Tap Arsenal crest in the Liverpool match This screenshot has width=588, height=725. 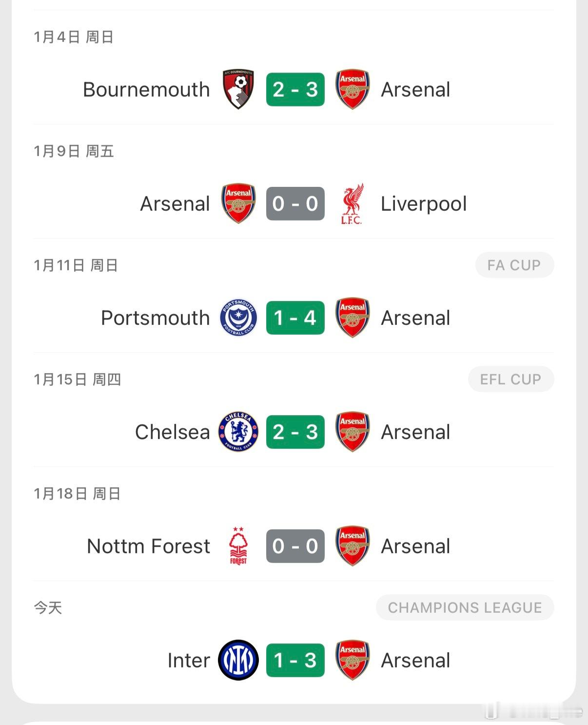238,204
